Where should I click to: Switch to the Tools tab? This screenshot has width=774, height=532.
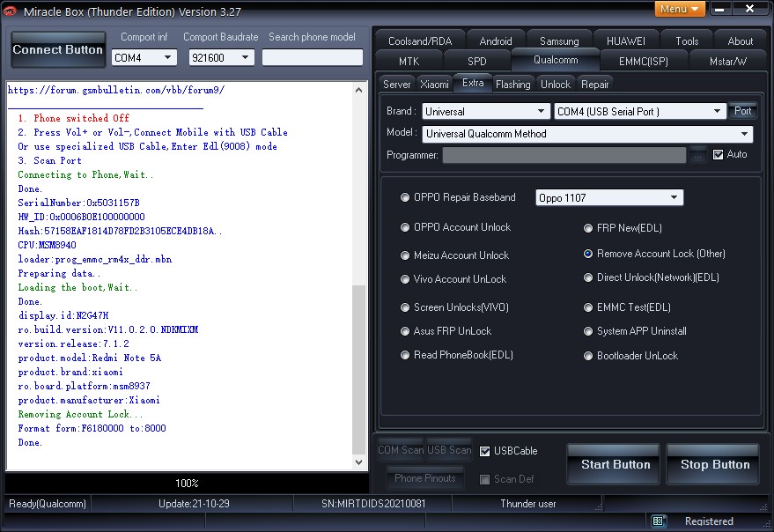click(x=687, y=41)
